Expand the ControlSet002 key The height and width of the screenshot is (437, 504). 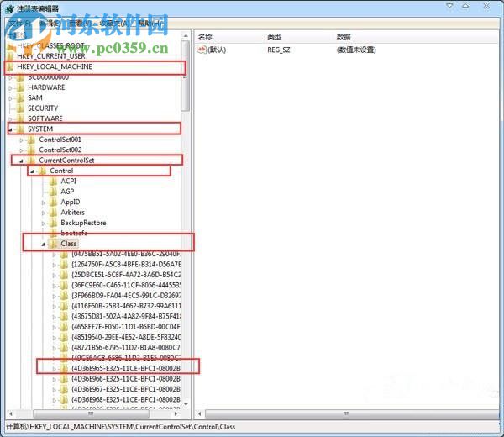[x=21, y=150]
